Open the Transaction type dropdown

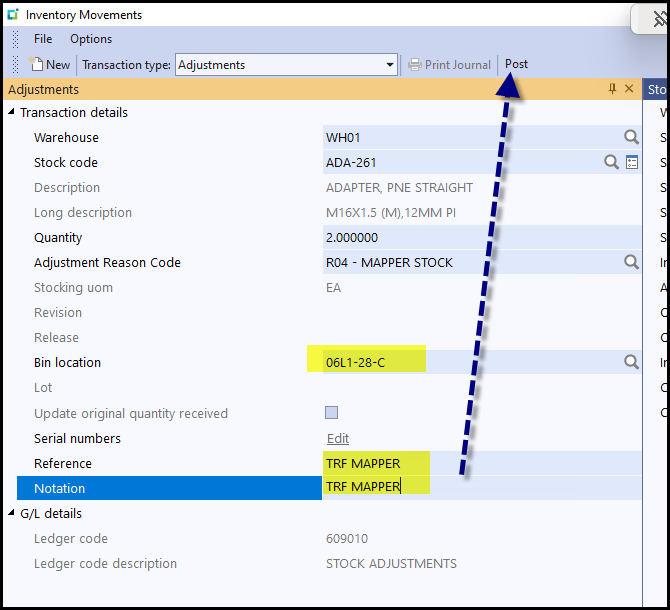[x=390, y=65]
